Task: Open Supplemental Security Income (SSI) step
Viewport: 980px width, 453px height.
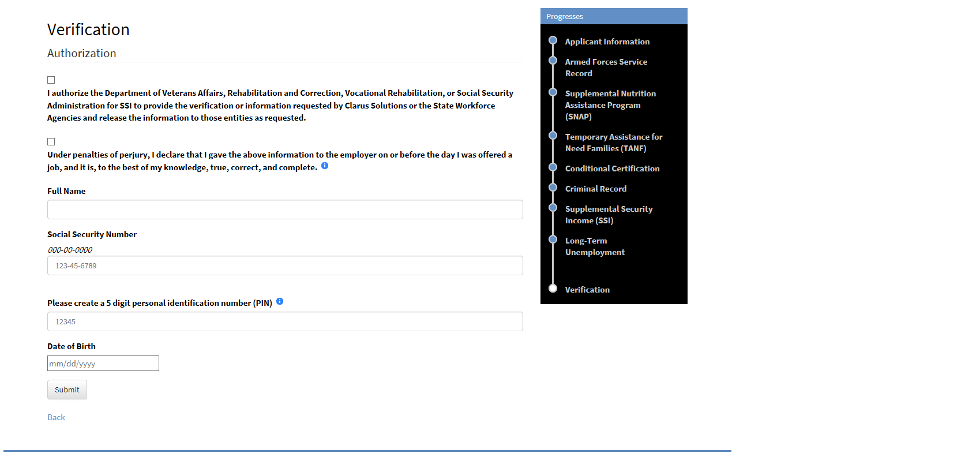Action: pyautogui.click(x=609, y=215)
